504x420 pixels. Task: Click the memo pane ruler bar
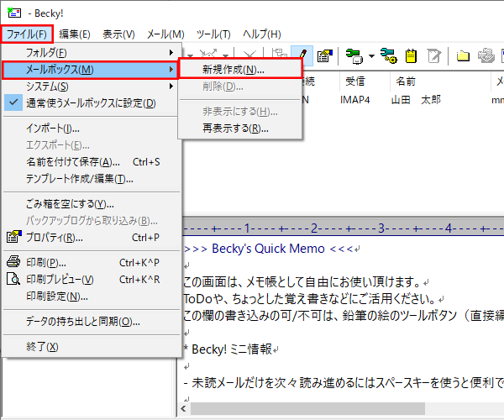pos(343,228)
